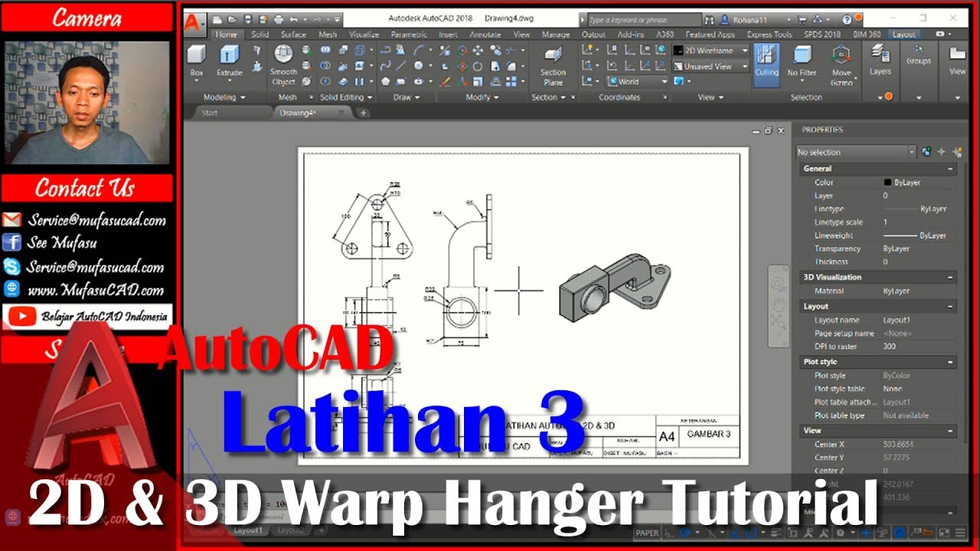Switch to the Express Tools ribbon tab

pos(769,34)
